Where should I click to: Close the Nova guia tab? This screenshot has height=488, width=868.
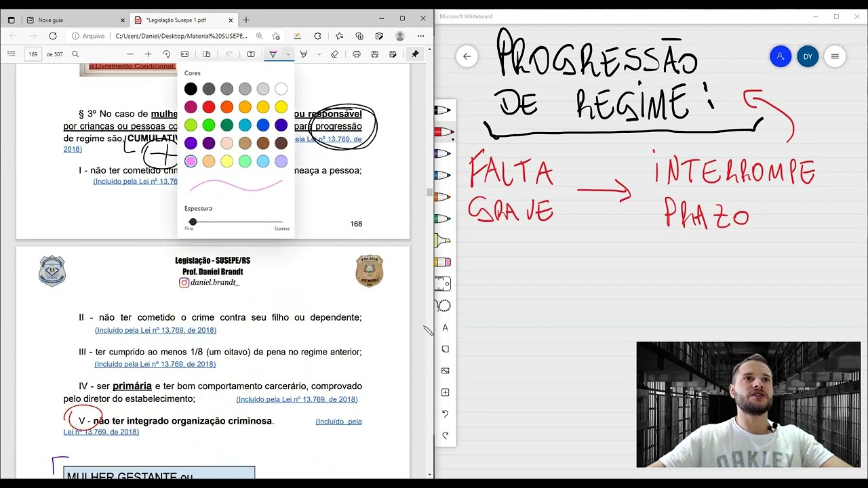coord(122,20)
